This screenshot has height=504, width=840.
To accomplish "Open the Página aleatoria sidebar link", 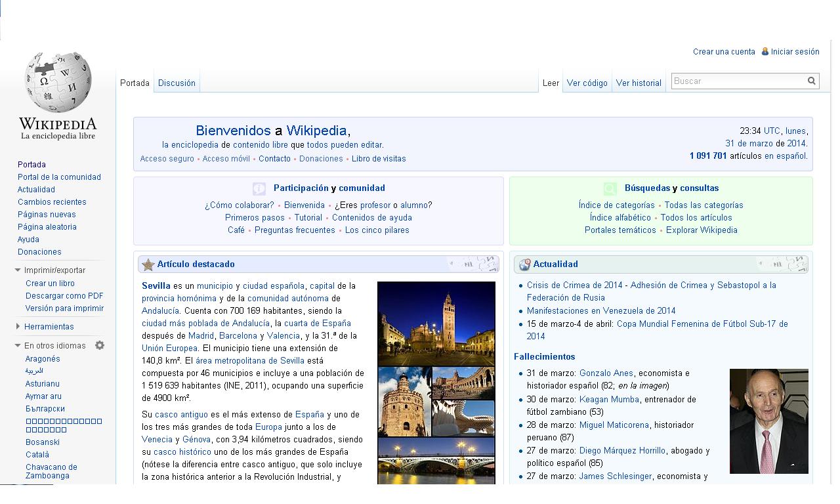I will click(47, 227).
